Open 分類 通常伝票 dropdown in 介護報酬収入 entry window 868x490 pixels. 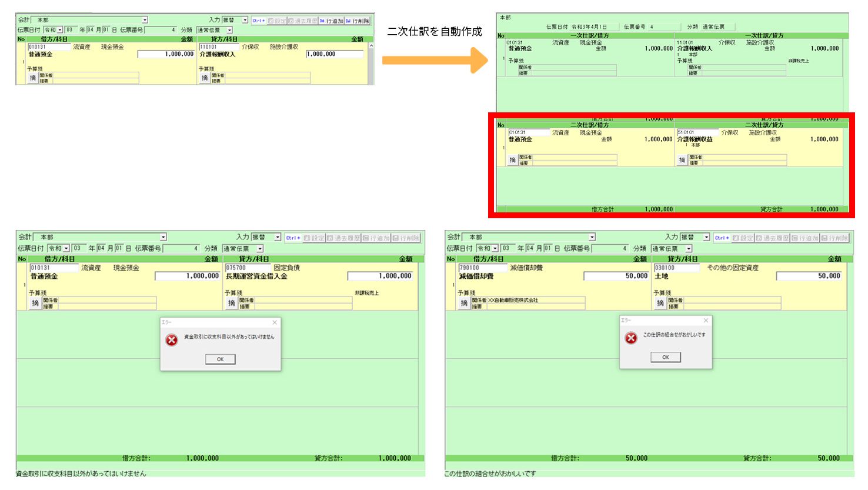pos(229,30)
